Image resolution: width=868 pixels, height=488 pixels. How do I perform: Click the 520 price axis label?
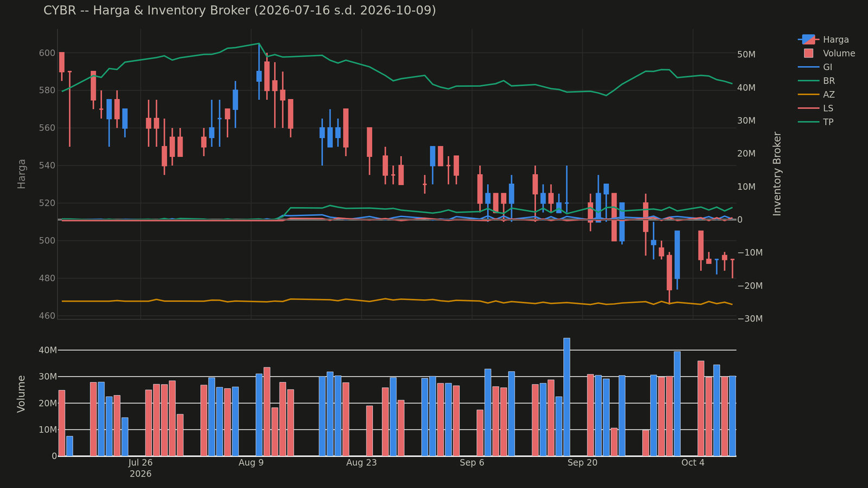click(x=47, y=203)
